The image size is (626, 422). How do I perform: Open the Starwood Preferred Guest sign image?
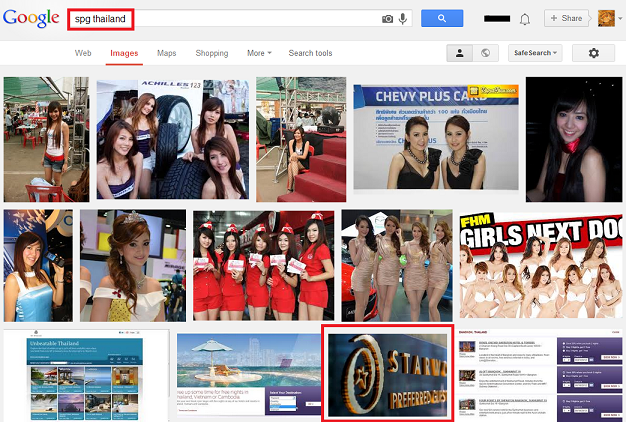[387, 373]
